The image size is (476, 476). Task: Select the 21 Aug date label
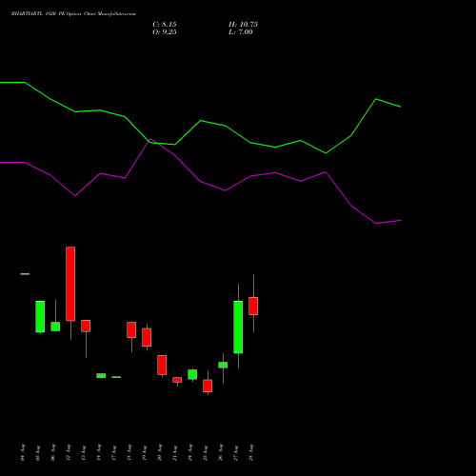point(175,452)
